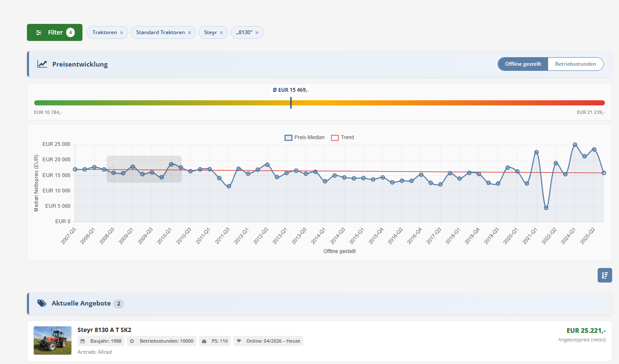Remove the Standard Traktoren filter

tap(189, 33)
